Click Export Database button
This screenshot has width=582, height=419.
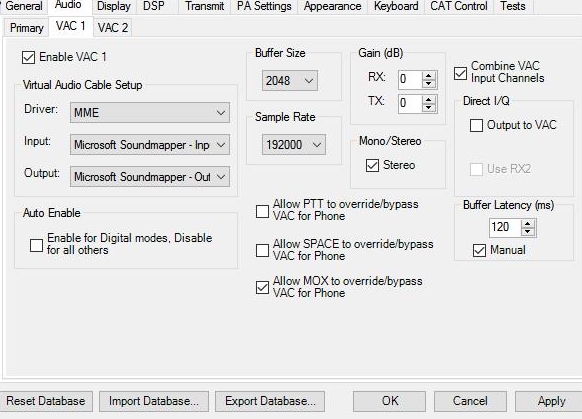tap(270, 401)
